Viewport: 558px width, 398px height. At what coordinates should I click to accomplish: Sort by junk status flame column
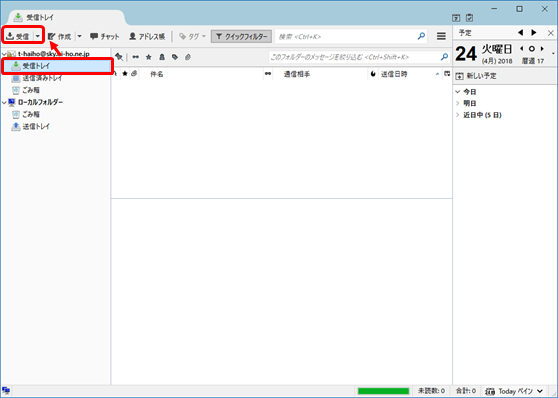click(373, 74)
